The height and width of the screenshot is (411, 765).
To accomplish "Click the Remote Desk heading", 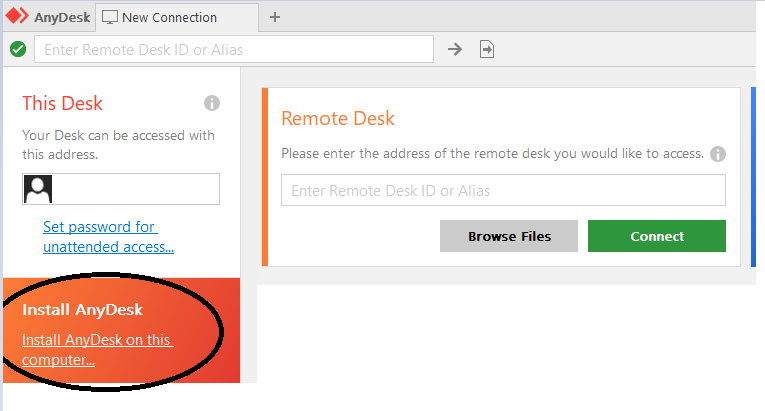I will 337,118.
